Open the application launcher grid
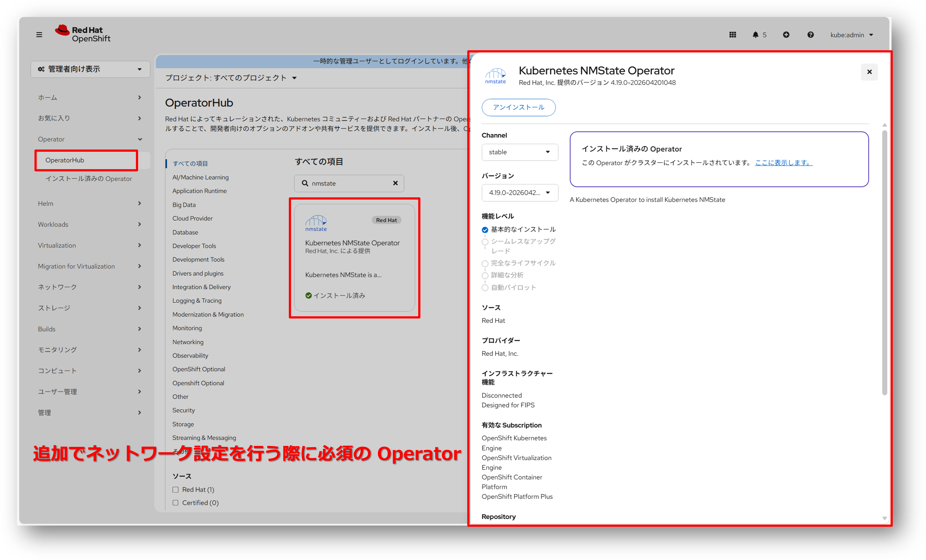Screen dimensions: 926x560 point(733,35)
